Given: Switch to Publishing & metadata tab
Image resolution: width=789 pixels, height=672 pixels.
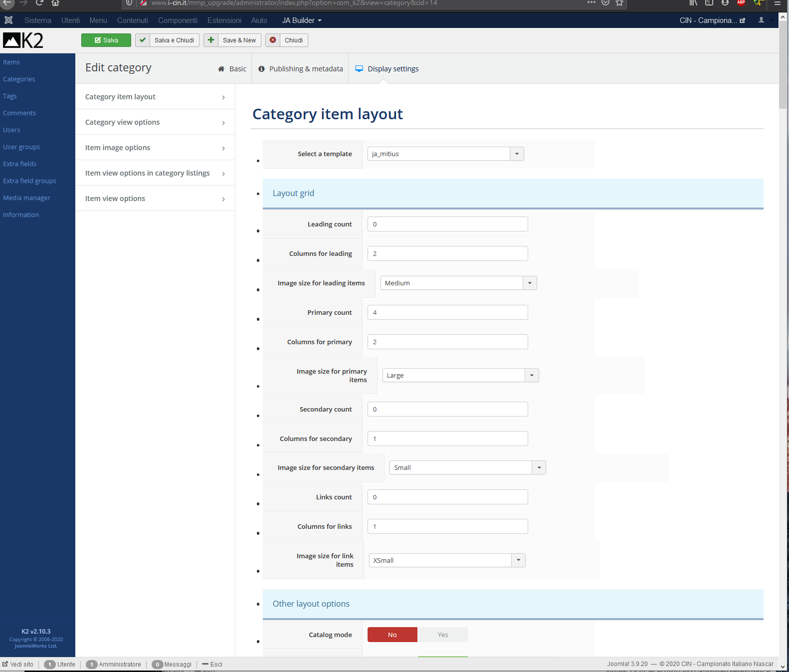Looking at the screenshot, I should tap(301, 69).
